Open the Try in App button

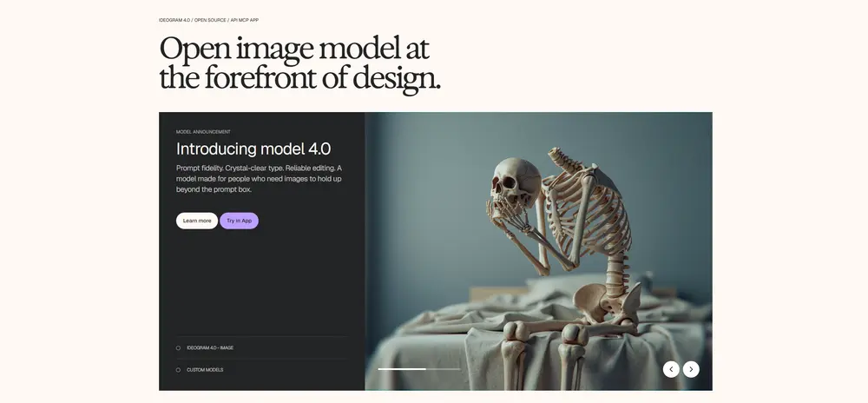point(240,221)
